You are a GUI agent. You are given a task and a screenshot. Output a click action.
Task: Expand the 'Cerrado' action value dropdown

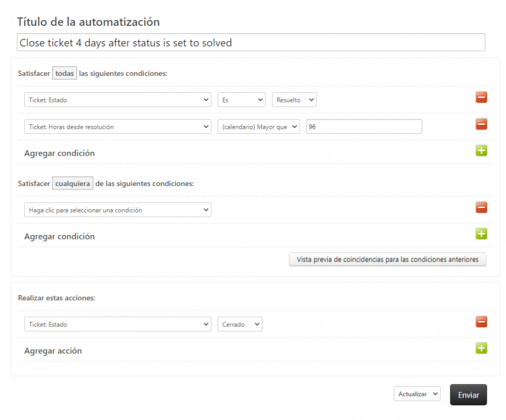(x=240, y=324)
